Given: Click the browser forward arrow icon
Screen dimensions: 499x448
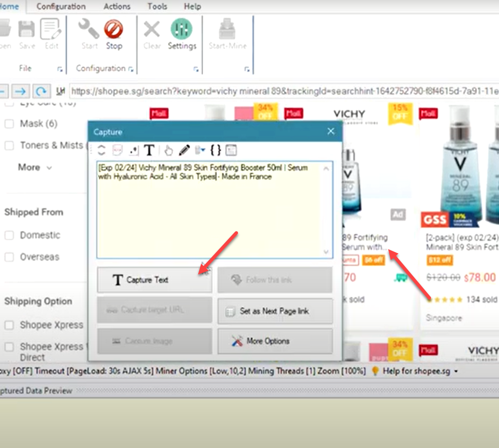Looking at the screenshot, I should point(20,91).
